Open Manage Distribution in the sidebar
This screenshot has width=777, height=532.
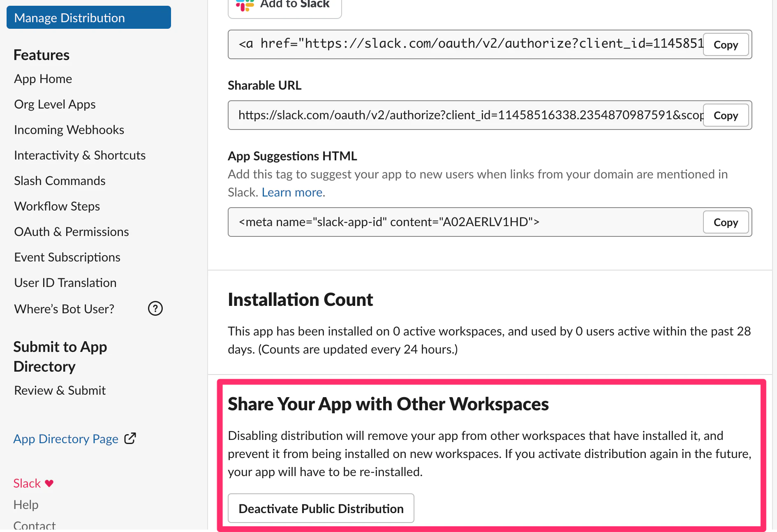pos(89,18)
